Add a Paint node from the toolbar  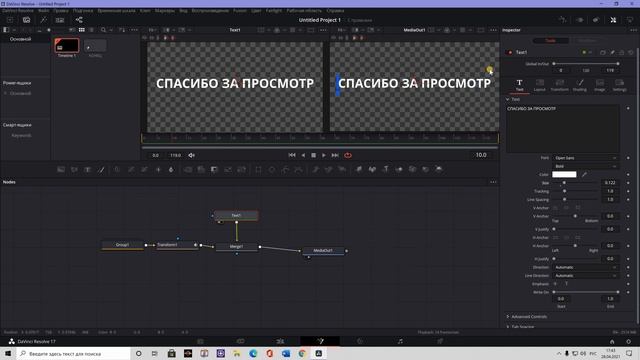point(101,169)
